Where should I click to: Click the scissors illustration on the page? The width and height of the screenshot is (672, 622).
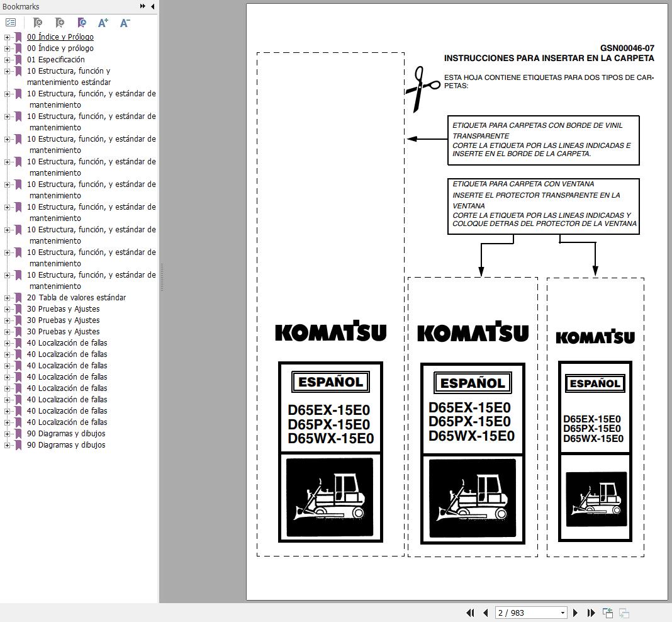click(422, 89)
